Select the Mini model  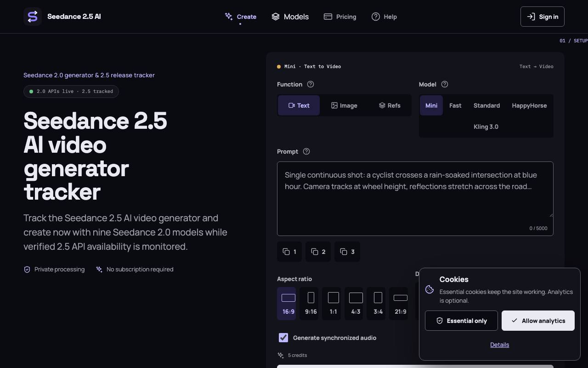pyautogui.click(x=431, y=105)
